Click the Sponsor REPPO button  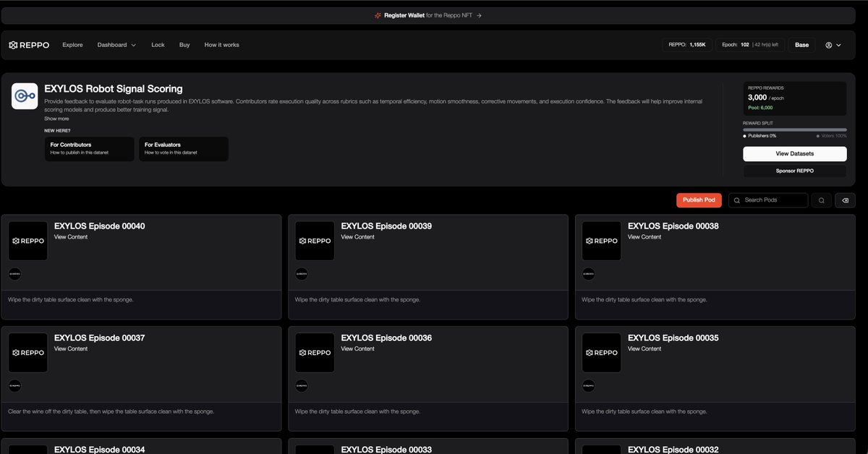click(794, 171)
